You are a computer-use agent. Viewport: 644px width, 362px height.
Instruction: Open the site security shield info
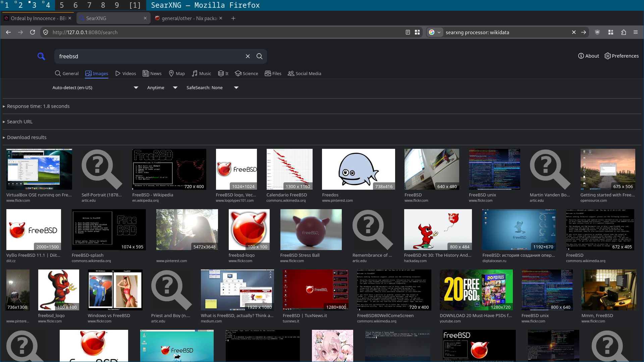[x=46, y=32]
